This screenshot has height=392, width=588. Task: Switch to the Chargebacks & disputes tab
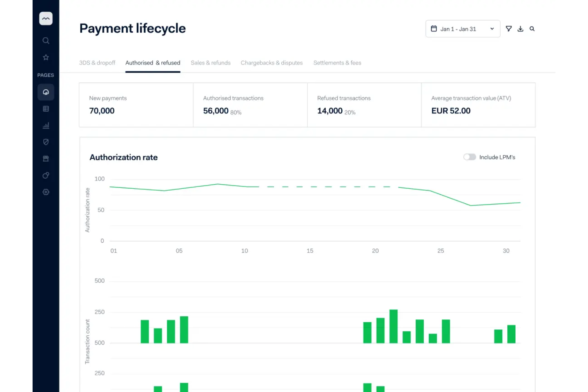point(271,63)
